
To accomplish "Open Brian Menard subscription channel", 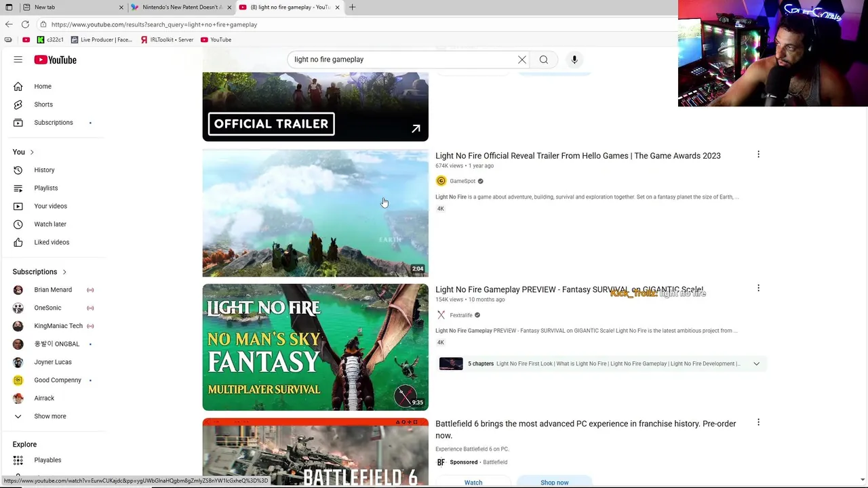I will tap(54, 290).
